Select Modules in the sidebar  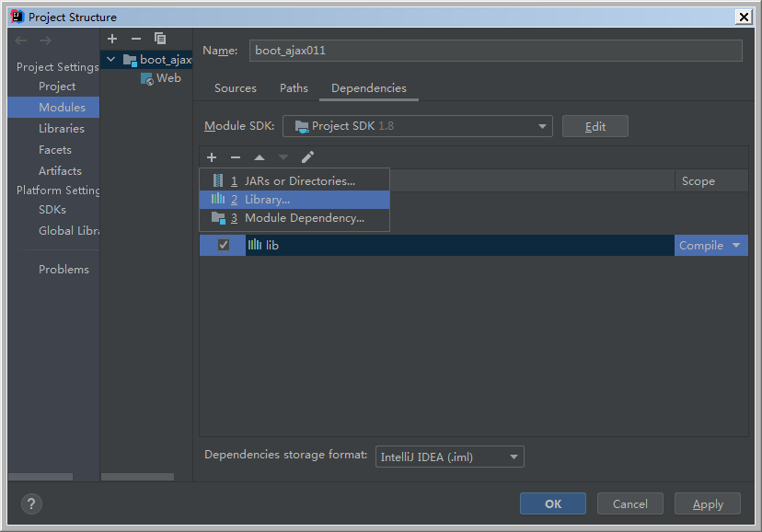pyautogui.click(x=53, y=108)
